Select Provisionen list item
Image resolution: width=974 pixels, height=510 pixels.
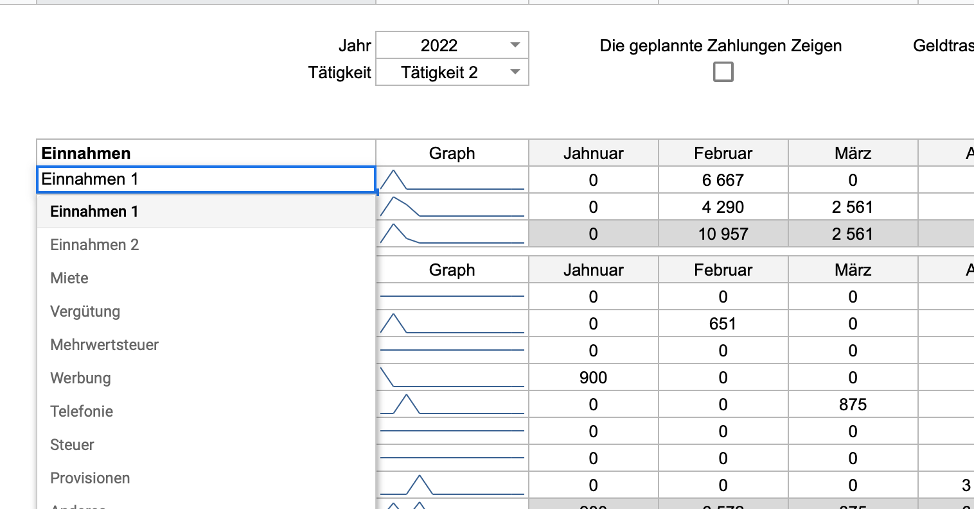[x=90, y=478]
